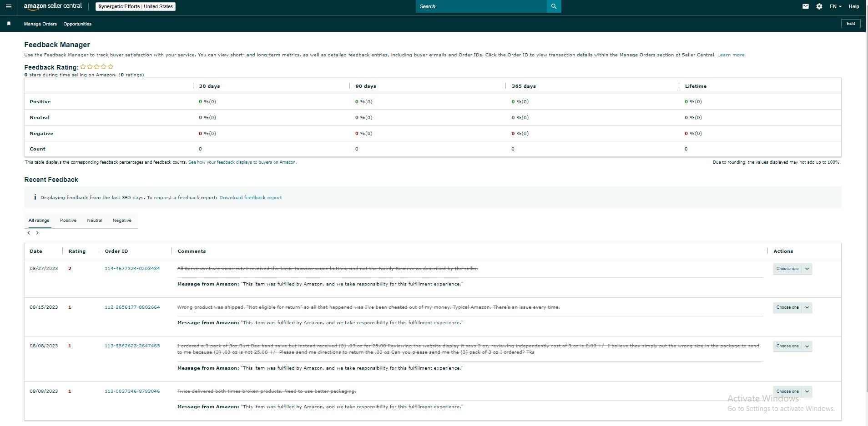Viewport: 868px width, 426px height.
Task: Open order 112-2656177-8802664
Action: [x=132, y=307]
